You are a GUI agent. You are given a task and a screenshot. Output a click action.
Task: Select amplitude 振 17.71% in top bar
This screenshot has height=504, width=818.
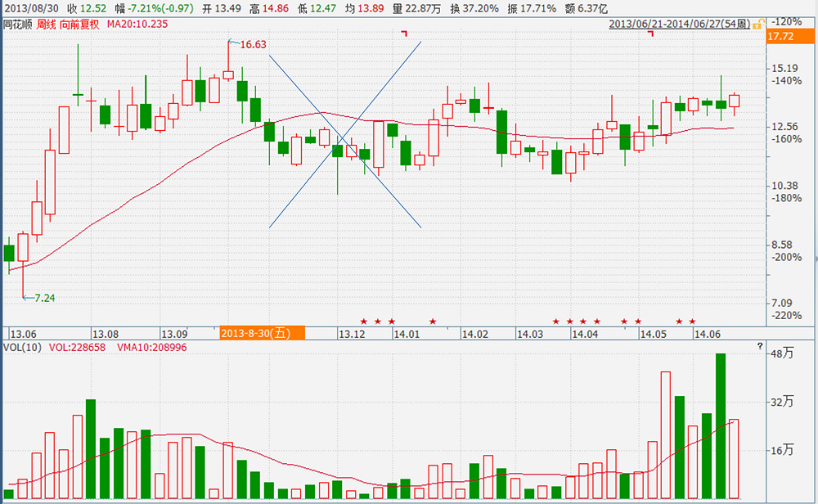(532, 9)
